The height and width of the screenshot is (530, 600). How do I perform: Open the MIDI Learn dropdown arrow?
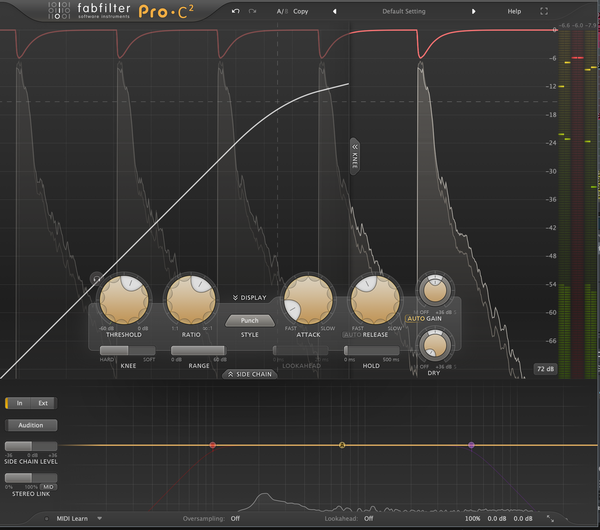click(x=99, y=519)
